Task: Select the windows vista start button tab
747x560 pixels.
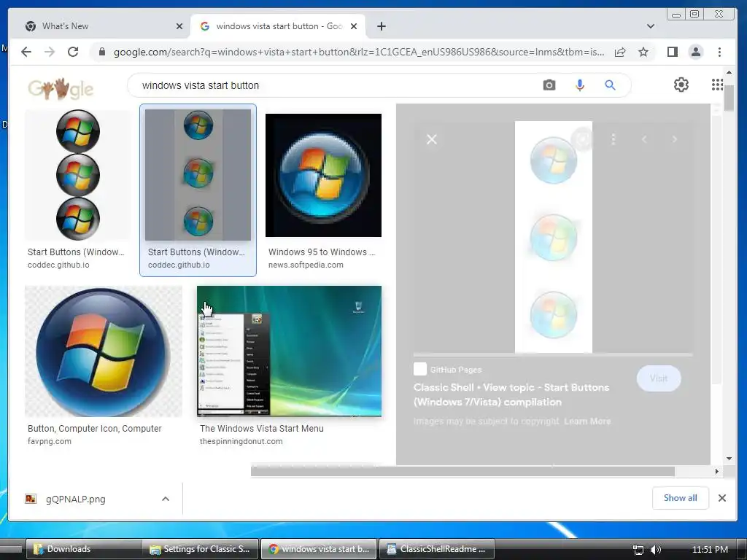Action: 279,26
